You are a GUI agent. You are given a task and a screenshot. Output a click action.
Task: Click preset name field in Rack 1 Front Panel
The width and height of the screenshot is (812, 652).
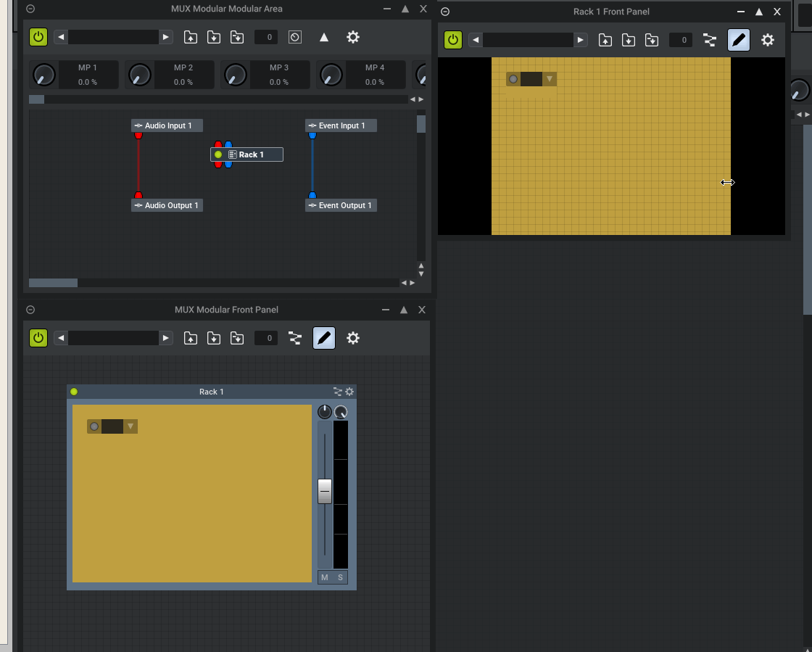click(529, 40)
